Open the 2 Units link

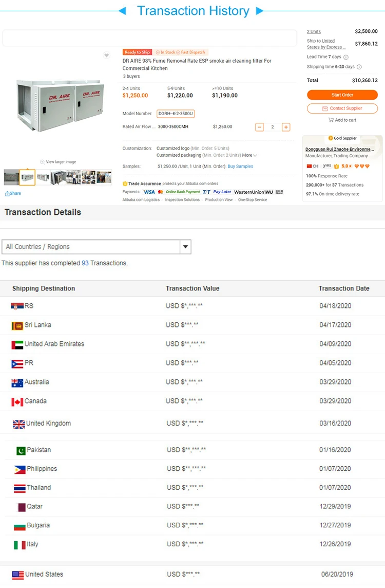pyautogui.click(x=314, y=31)
